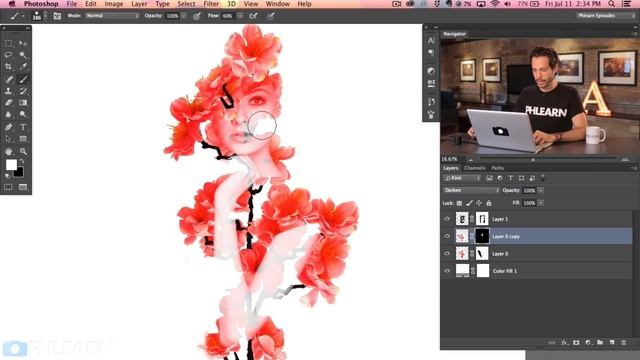This screenshot has height=360, width=640.
Task: Hide Layer 0 copy visibility eye
Action: pos(447,236)
